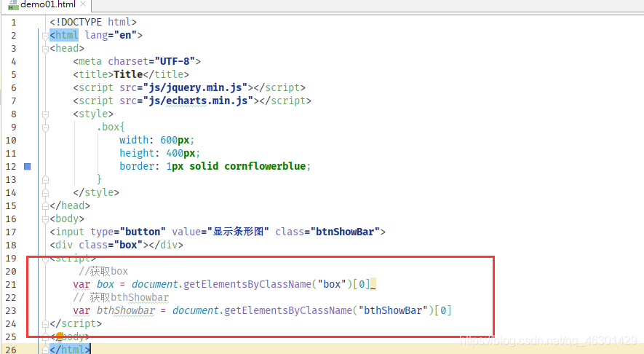This screenshot has height=354, width=644.
Task: Close the demo01.html tab
Action: point(83,4)
